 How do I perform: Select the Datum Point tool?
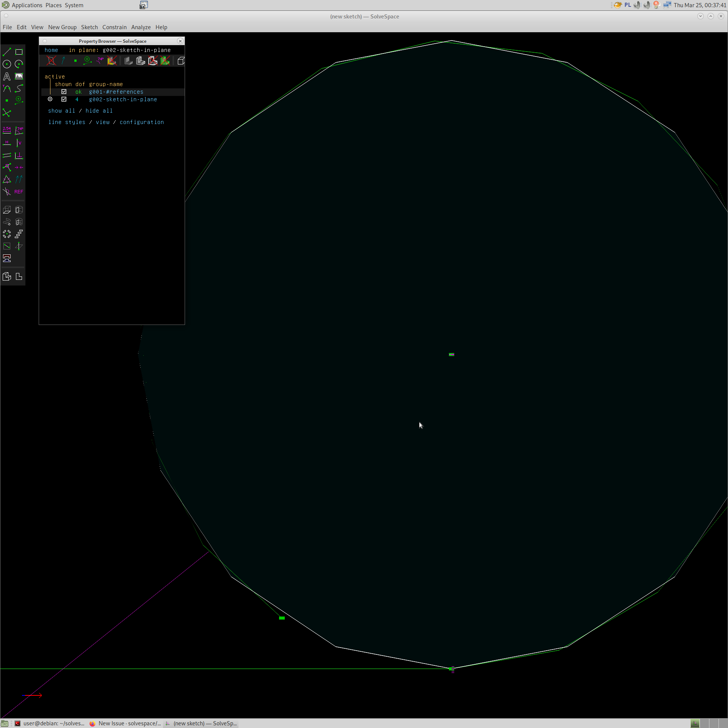click(x=7, y=100)
